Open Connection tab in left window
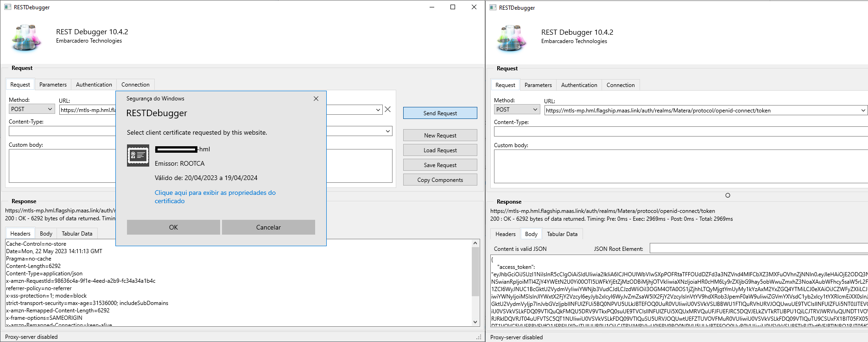Image resolution: width=868 pixels, height=342 pixels. click(x=135, y=85)
